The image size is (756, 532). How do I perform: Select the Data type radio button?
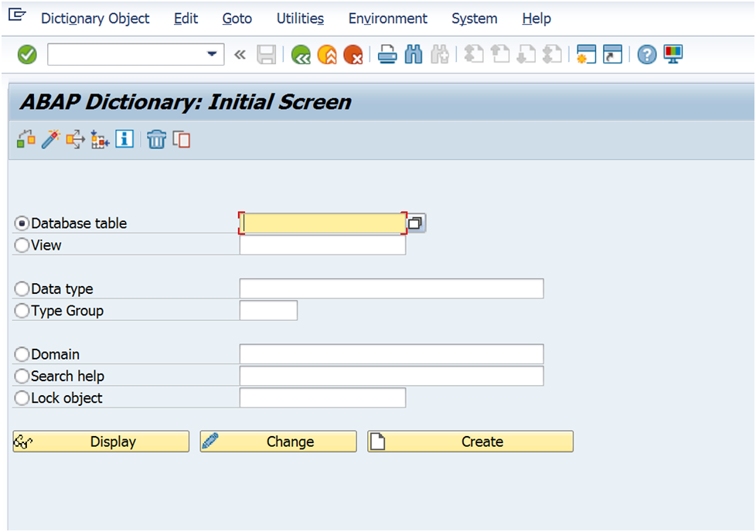(x=22, y=289)
